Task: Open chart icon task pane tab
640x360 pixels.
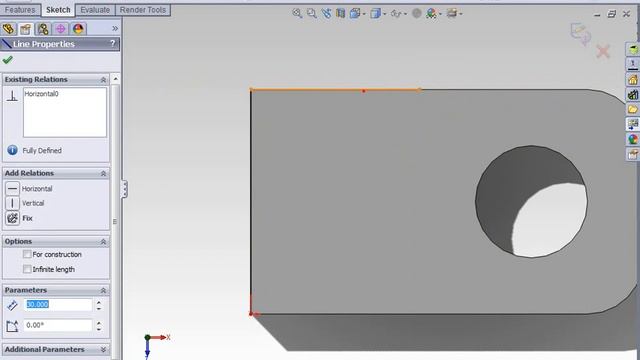Action: [633, 94]
